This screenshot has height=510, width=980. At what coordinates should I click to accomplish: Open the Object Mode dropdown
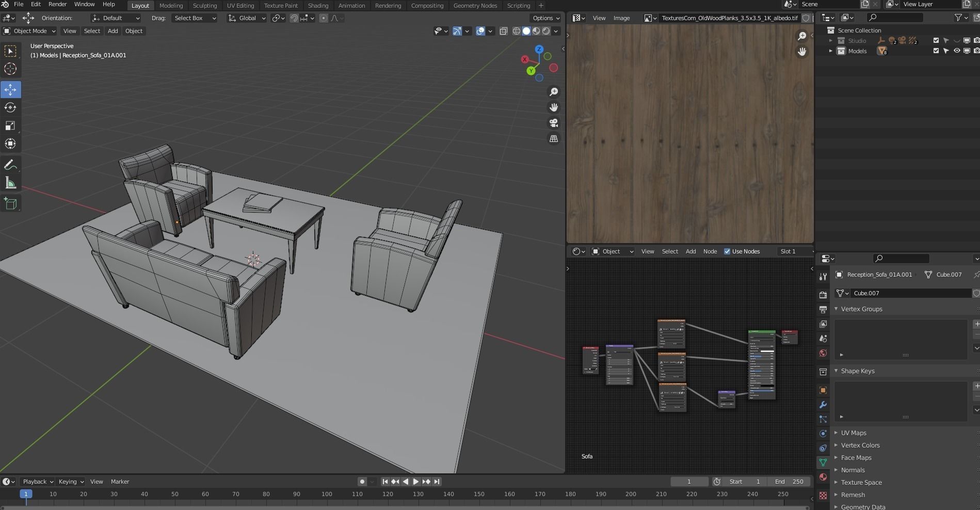pyautogui.click(x=30, y=31)
